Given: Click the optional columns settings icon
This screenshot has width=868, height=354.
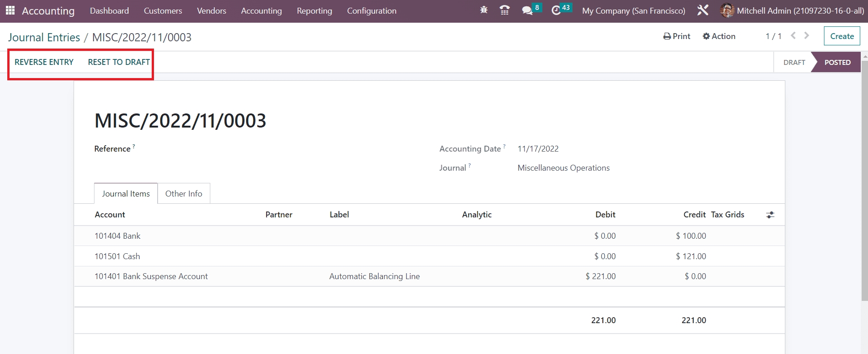Looking at the screenshot, I should (770, 215).
